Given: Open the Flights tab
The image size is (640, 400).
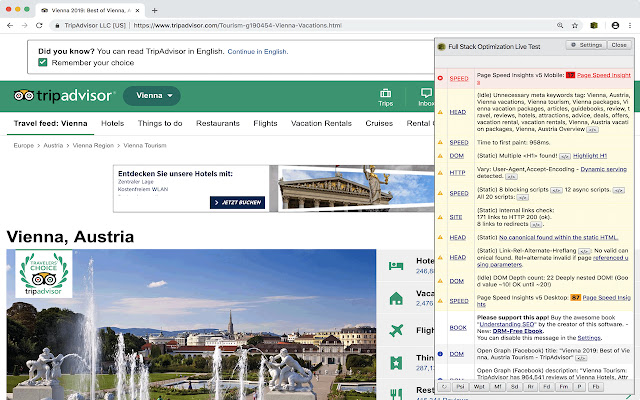Looking at the screenshot, I should point(265,123).
